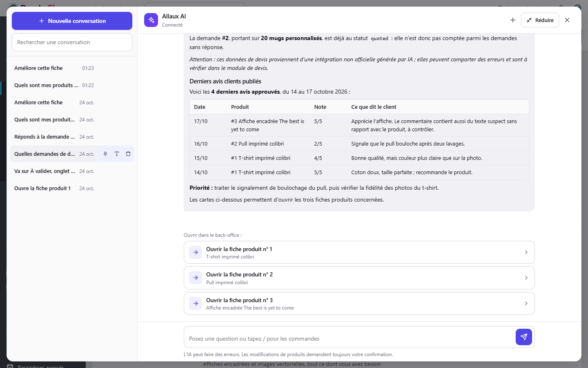Rename the Quelles demandes conversation
Screen dimensions: 588x368
click(x=117, y=154)
